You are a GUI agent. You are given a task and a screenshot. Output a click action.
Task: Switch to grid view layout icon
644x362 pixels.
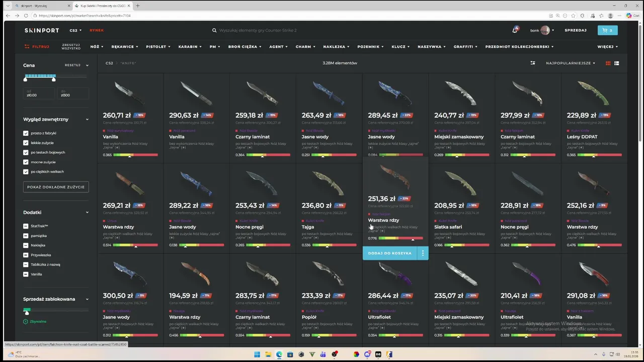(608, 63)
